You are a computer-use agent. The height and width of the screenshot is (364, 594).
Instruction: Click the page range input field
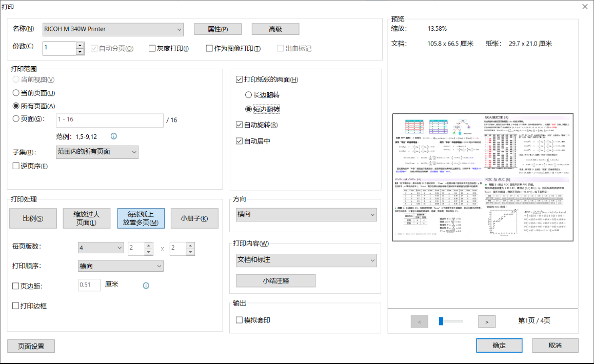[110, 119]
